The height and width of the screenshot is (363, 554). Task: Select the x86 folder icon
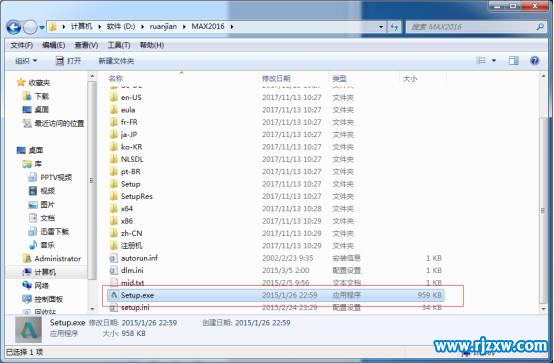pyautogui.click(x=114, y=221)
